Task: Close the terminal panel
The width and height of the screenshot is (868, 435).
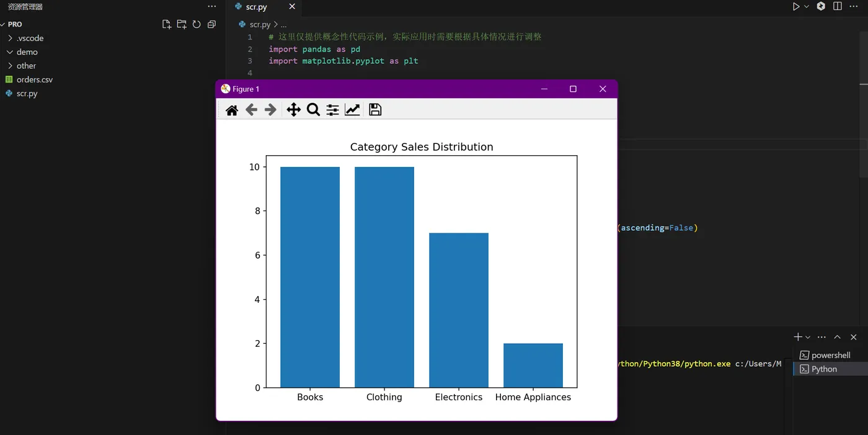Action: pyautogui.click(x=854, y=337)
